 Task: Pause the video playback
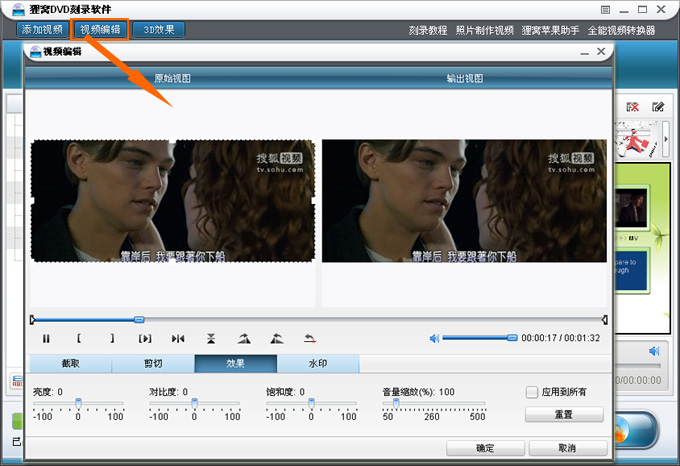[46, 339]
